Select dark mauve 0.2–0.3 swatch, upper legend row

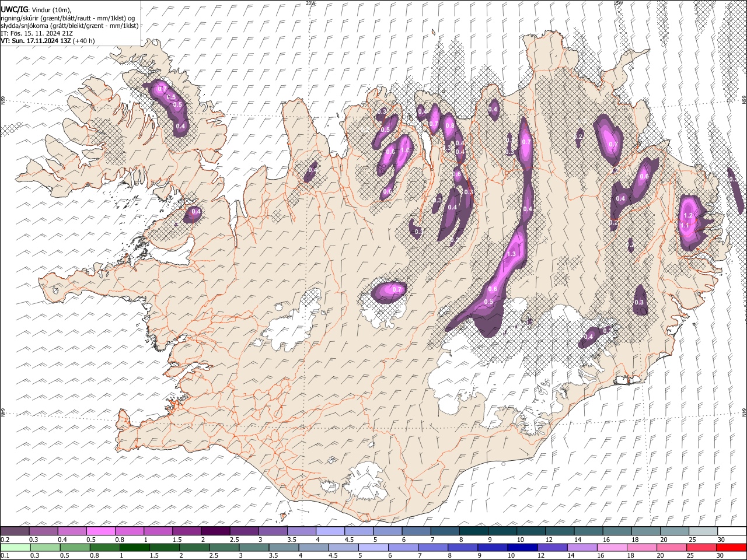tap(15, 531)
